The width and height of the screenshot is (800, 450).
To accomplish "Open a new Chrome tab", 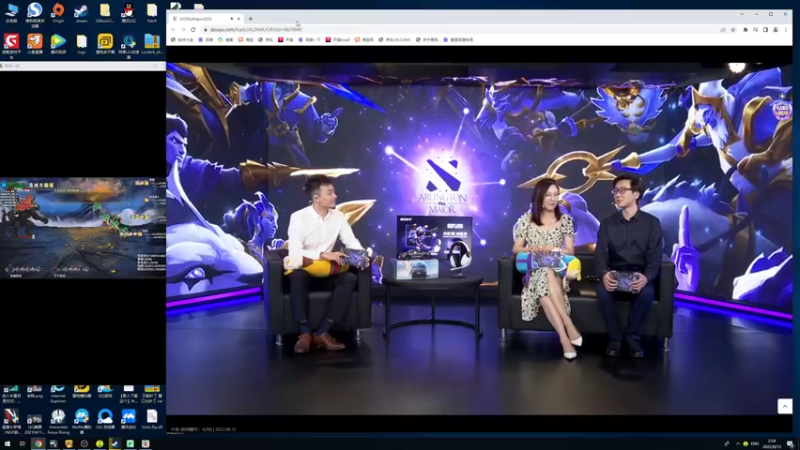I will point(251,19).
